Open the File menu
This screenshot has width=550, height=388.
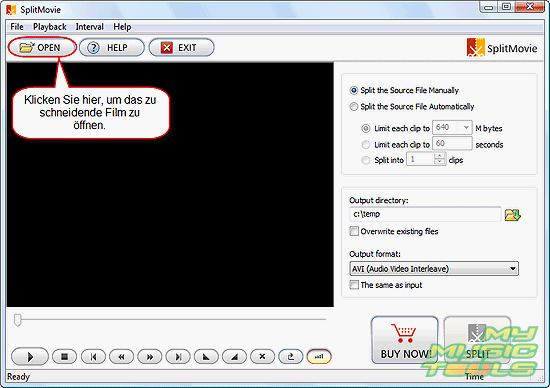[x=16, y=27]
